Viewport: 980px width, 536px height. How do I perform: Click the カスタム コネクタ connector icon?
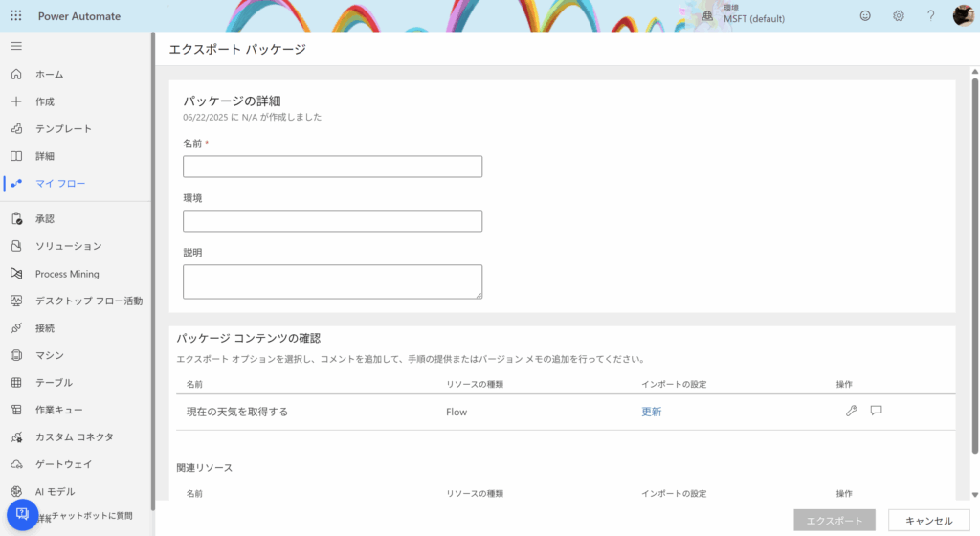tap(16, 436)
